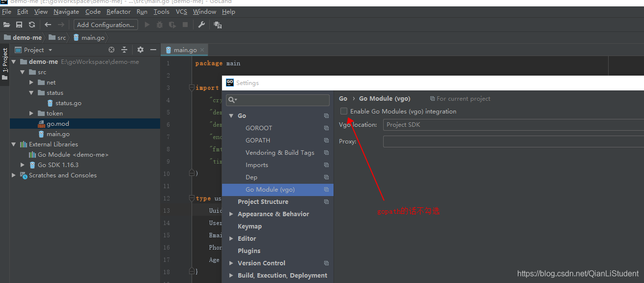Click the search magnifier icon in Settings
This screenshot has height=283, width=644.
click(x=232, y=100)
